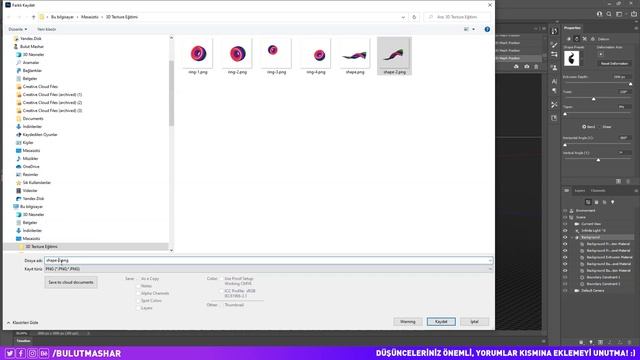
Task: Click the trash icon in History panel
Action: pos(536,67)
